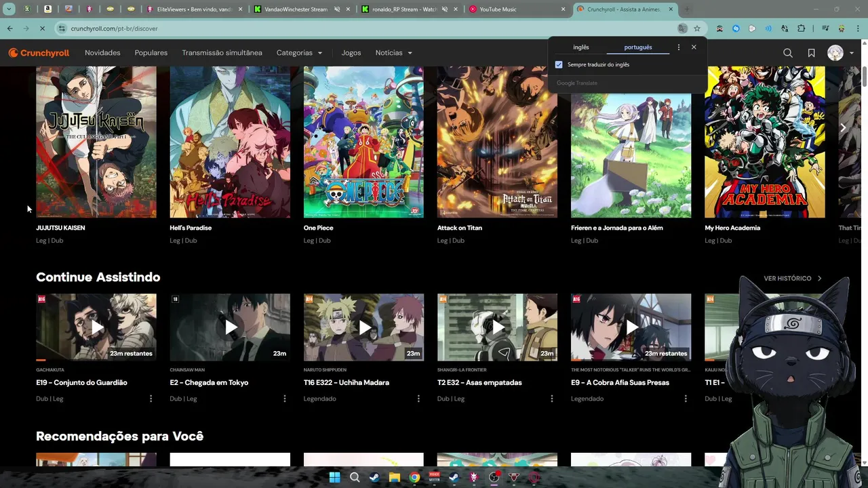Open options menu for A Cobra Afia Suas Presas

685,399
